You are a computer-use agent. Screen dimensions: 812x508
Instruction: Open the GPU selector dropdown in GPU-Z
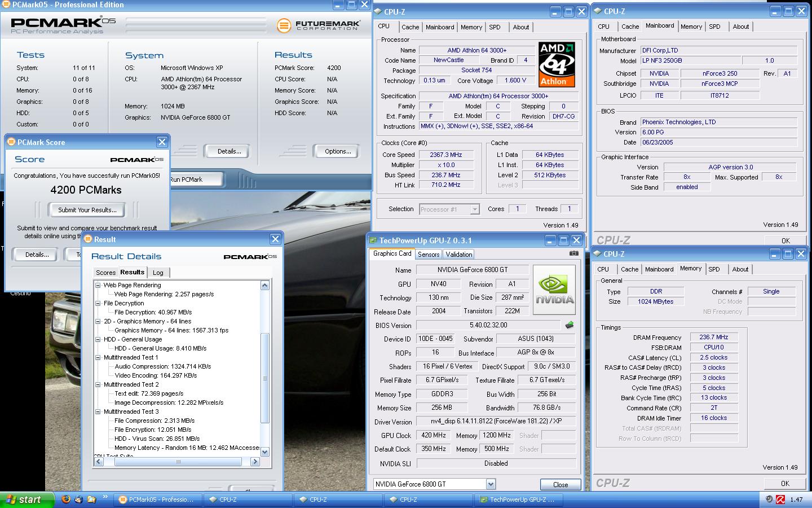[x=490, y=484]
